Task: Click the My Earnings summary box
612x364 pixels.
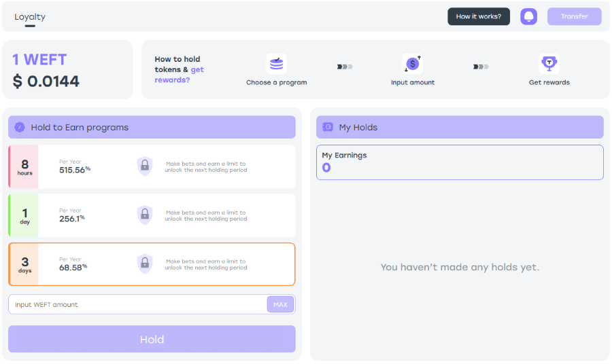Action: click(460, 162)
